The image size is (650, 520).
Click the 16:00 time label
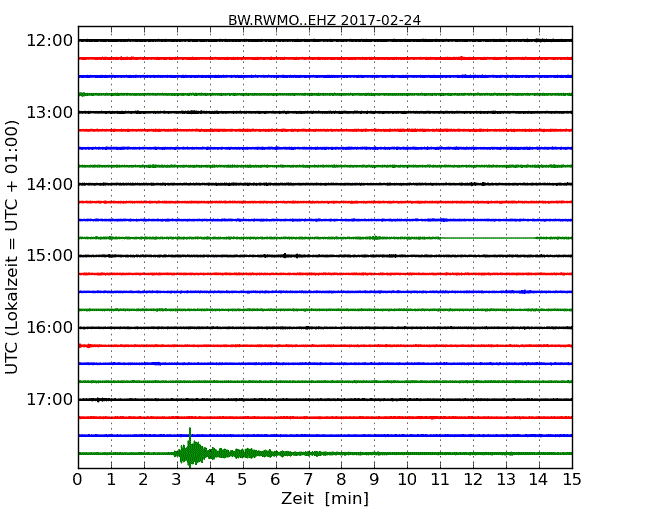50,328
